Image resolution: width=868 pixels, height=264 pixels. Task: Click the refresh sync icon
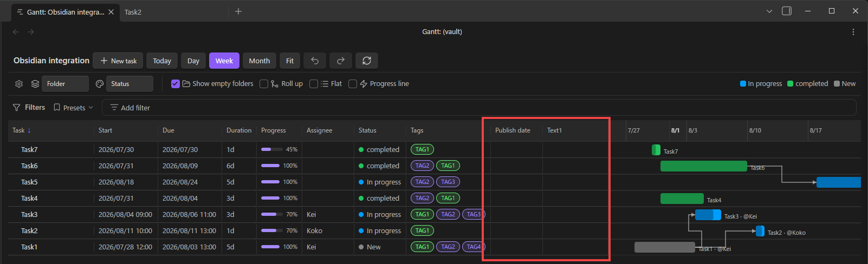point(367,61)
